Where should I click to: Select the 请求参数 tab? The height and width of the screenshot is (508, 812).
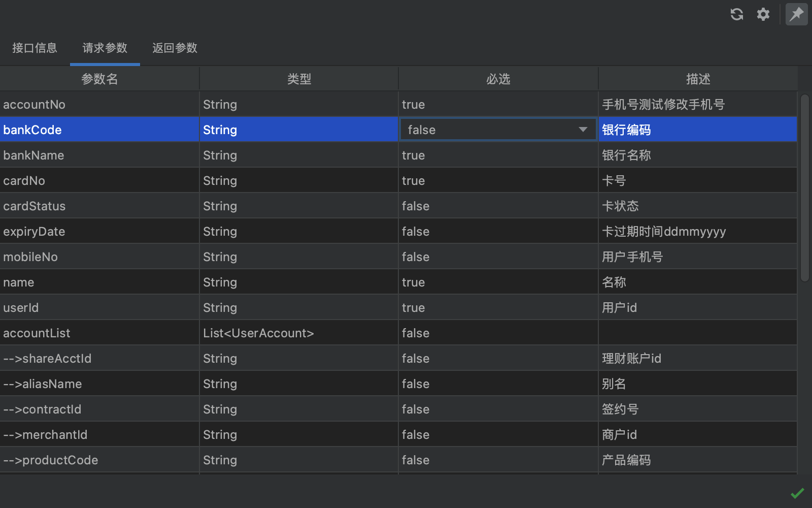point(105,48)
